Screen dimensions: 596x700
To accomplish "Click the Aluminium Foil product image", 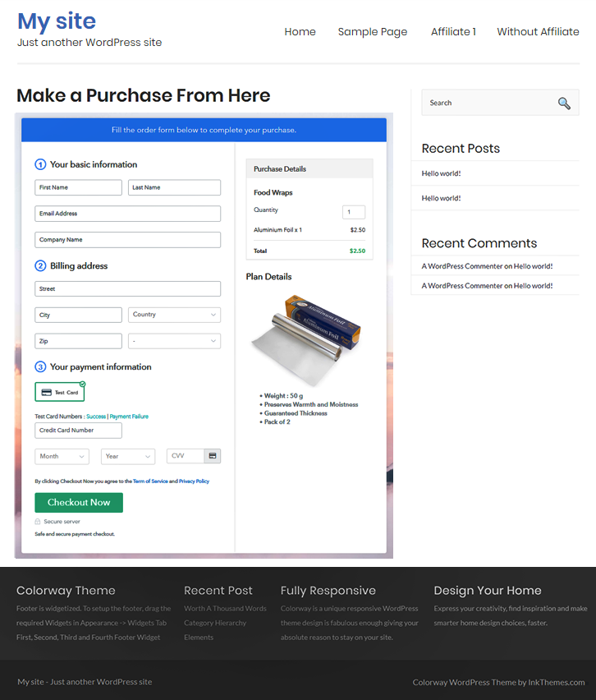I will pyautogui.click(x=306, y=338).
